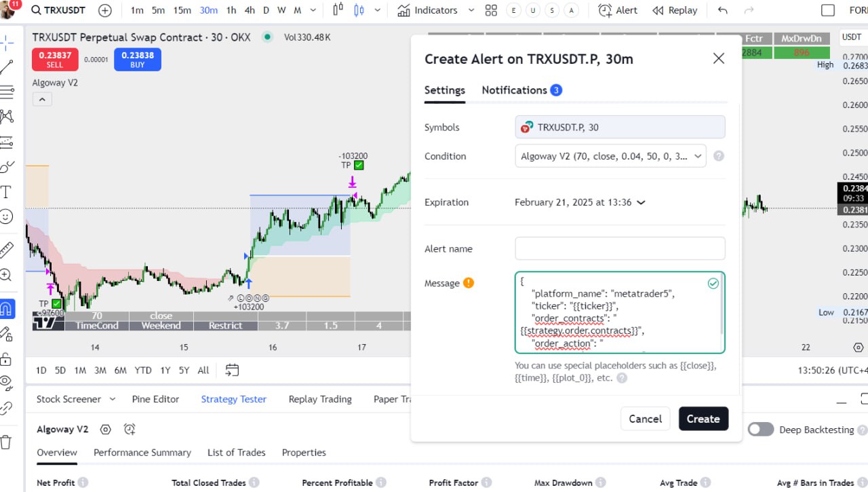Click the S quick-access circle button
Image resolution: width=868 pixels, height=492 pixels.
[x=553, y=10]
